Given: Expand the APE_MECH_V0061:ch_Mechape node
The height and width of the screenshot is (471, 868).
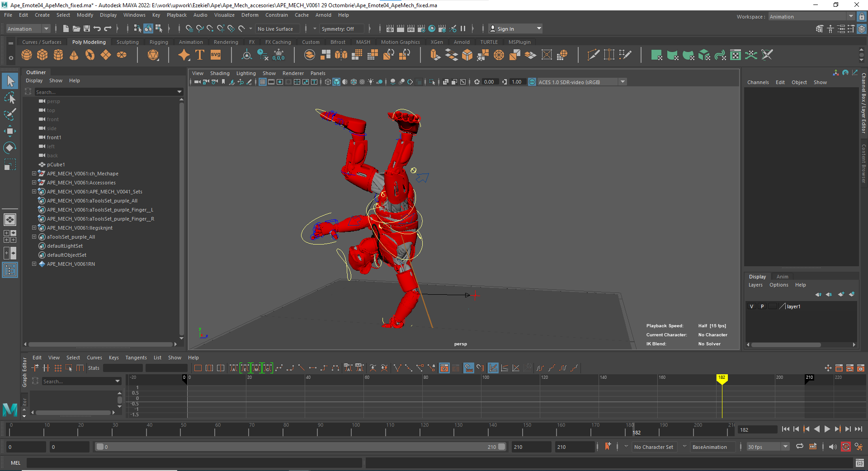Looking at the screenshot, I should click(x=34, y=174).
